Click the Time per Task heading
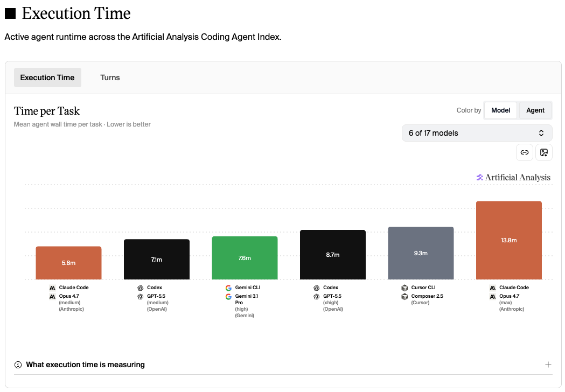 click(47, 111)
